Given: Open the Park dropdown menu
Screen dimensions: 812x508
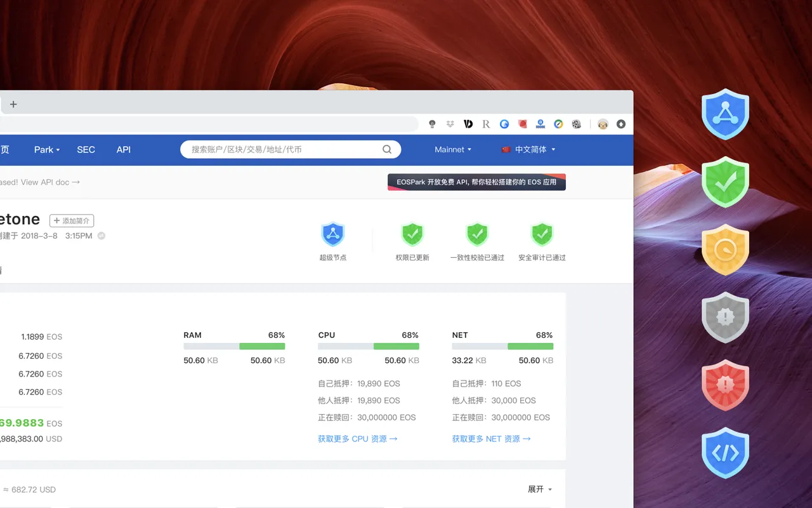Looking at the screenshot, I should 47,150.
